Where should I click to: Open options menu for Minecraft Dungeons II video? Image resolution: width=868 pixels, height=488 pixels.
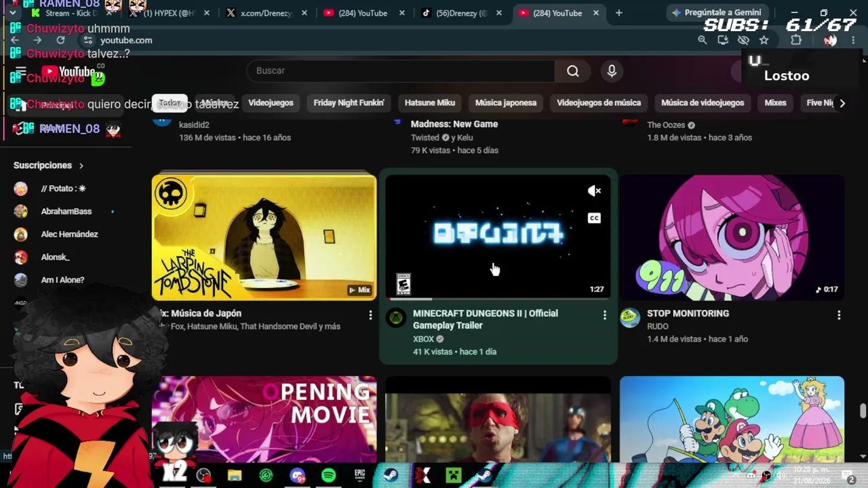604,315
